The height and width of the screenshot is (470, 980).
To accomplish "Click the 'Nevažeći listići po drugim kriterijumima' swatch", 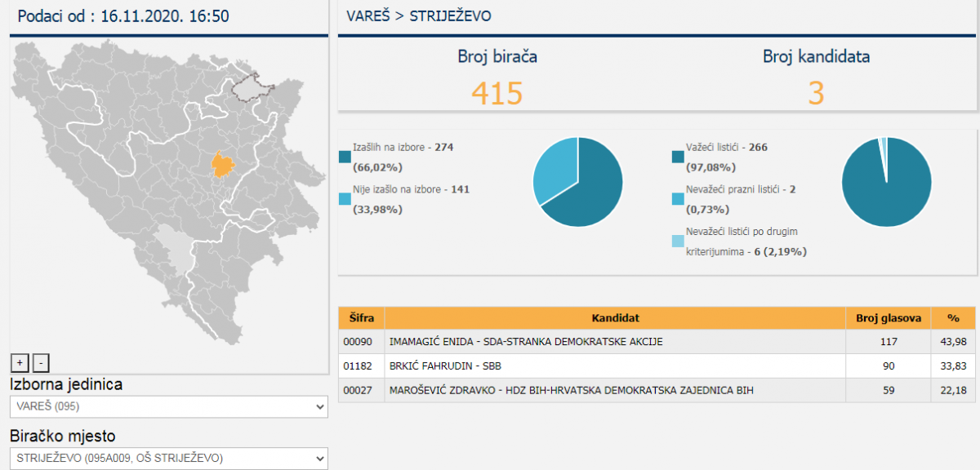I will [x=677, y=242].
